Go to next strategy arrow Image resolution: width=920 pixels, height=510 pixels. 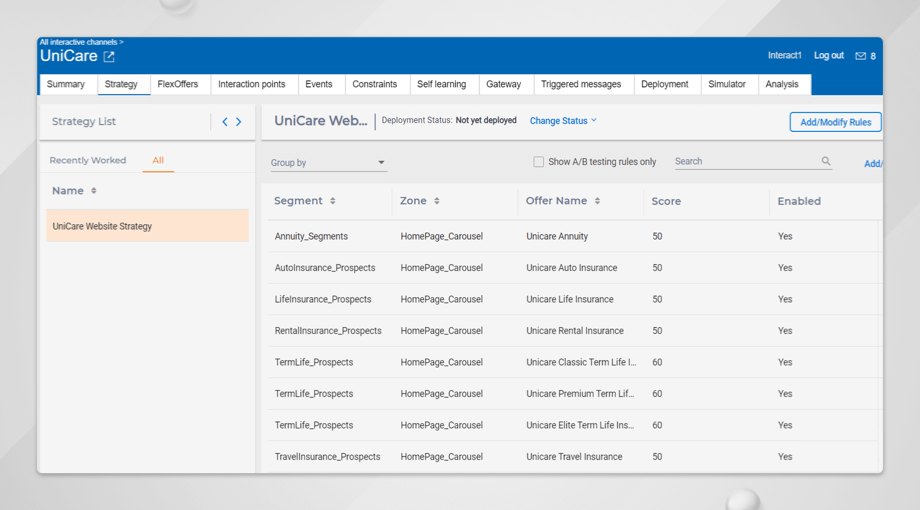click(239, 121)
